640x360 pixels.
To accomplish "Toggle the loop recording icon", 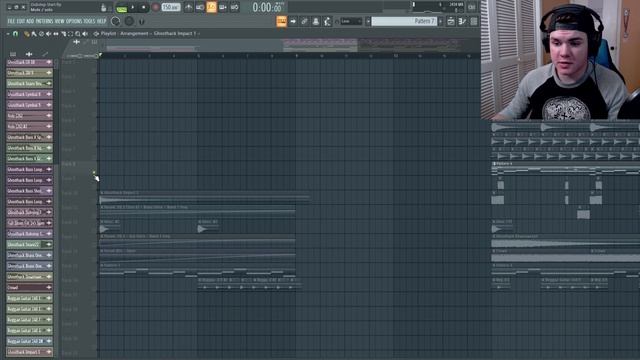I will pos(235,7).
